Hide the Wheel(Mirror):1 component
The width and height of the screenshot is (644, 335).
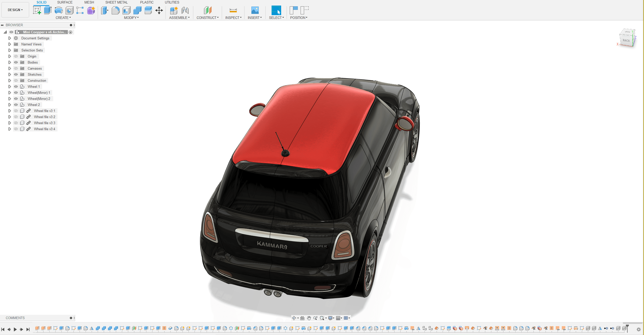click(16, 93)
